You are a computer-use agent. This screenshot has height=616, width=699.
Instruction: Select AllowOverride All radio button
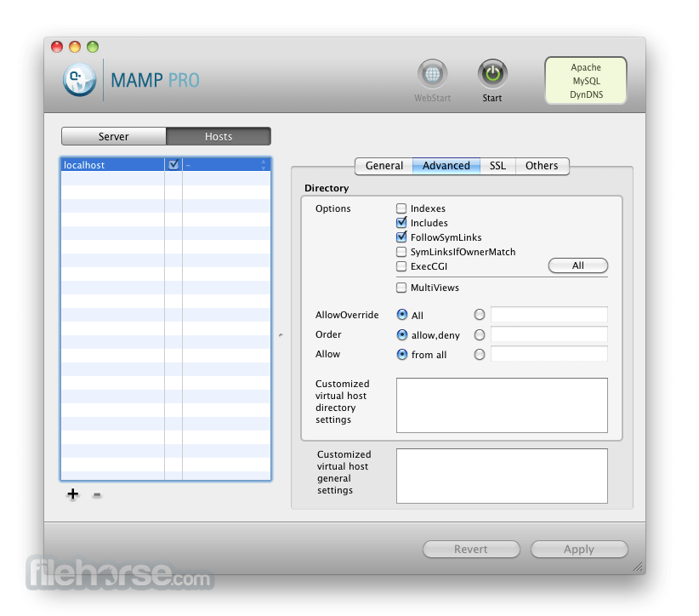pyautogui.click(x=401, y=315)
